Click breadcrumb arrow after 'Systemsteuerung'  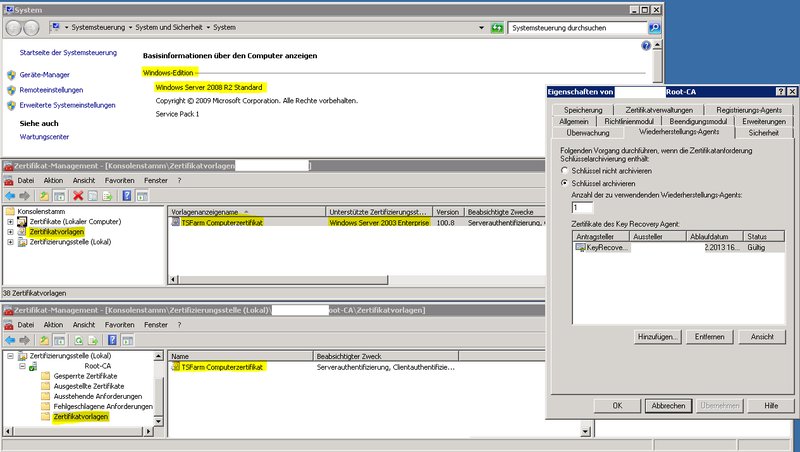tap(130, 28)
